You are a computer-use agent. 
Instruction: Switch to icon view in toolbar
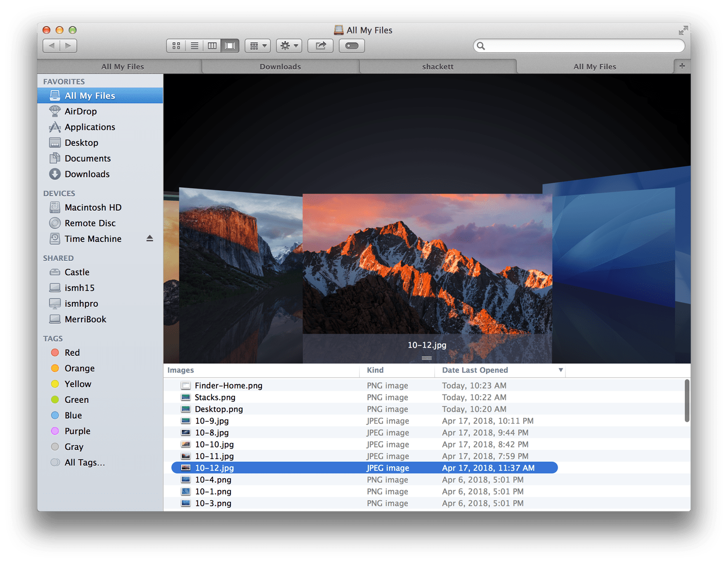coord(176,46)
